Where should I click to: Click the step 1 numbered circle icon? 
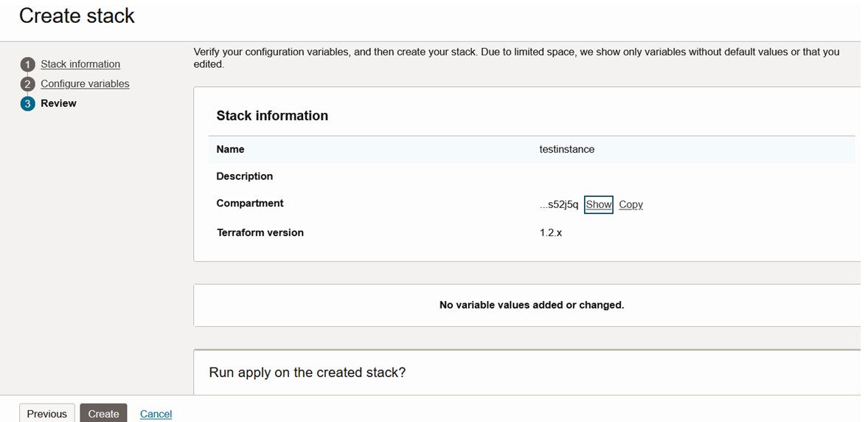pyautogui.click(x=27, y=65)
